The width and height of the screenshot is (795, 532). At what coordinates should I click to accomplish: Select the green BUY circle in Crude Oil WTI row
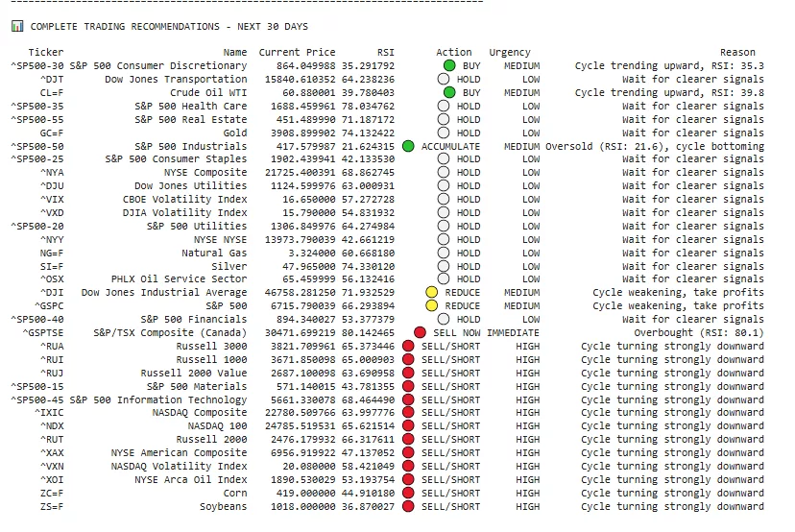[448, 93]
